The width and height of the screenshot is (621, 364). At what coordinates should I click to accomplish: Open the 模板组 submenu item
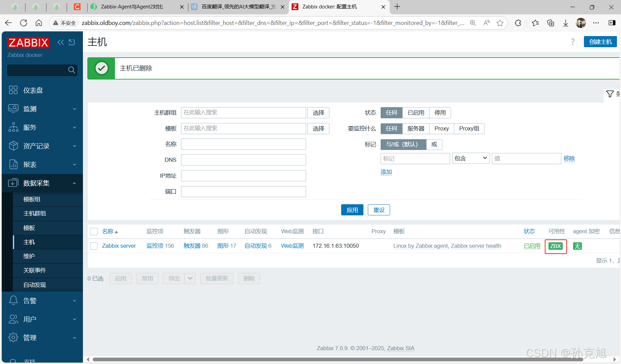(48, 199)
